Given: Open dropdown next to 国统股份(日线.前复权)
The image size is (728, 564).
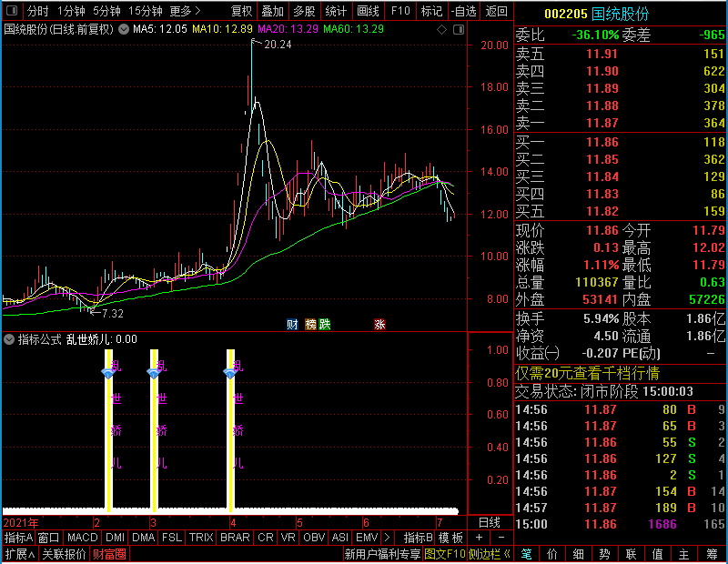Looking at the screenshot, I should pyautogui.click(x=124, y=29).
